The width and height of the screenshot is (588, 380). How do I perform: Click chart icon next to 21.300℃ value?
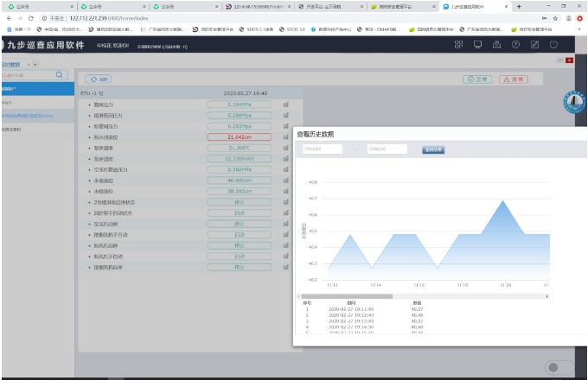tap(285, 148)
